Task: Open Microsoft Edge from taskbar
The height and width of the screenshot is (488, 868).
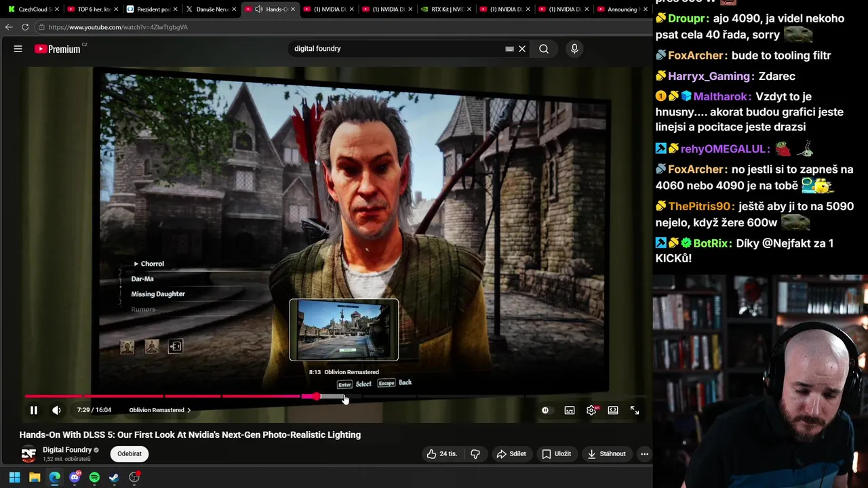Action: pyautogui.click(x=54, y=477)
